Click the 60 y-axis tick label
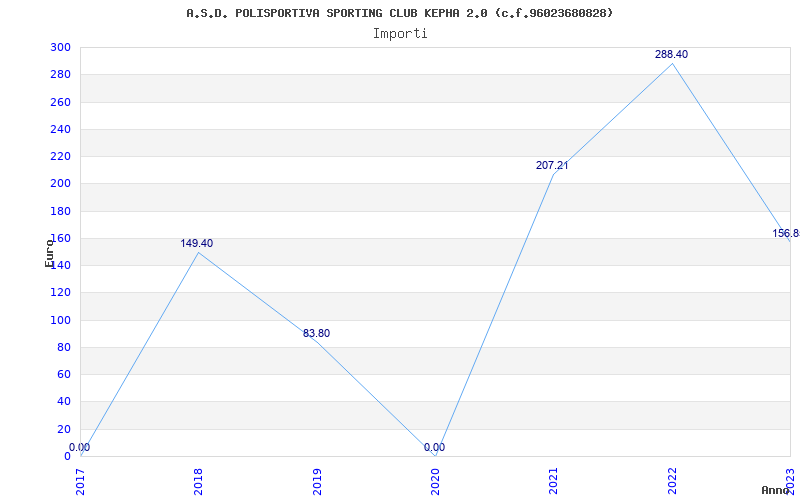800x500 pixels. tap(63, 374)
